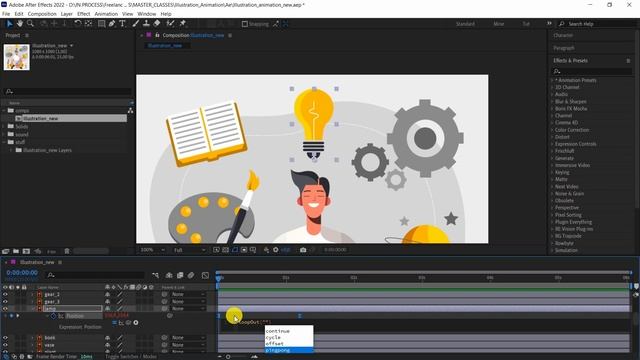
Task: Open the resolution Full dropdown
Action: tap(189, 250)
